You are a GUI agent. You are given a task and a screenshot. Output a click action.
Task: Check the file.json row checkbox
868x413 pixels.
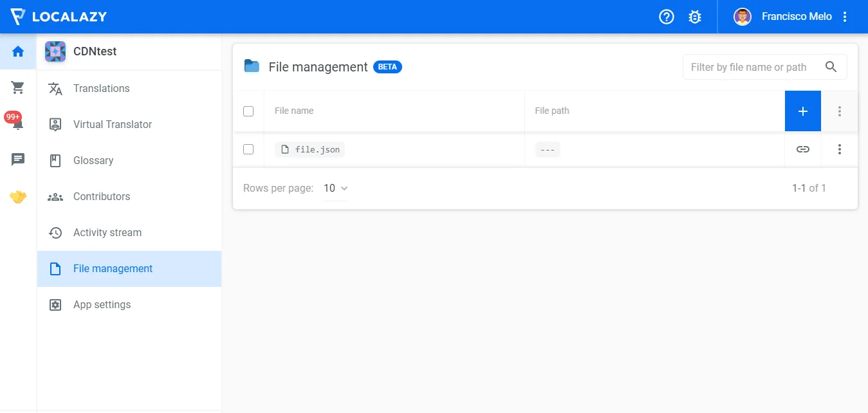tap(248, 149)
